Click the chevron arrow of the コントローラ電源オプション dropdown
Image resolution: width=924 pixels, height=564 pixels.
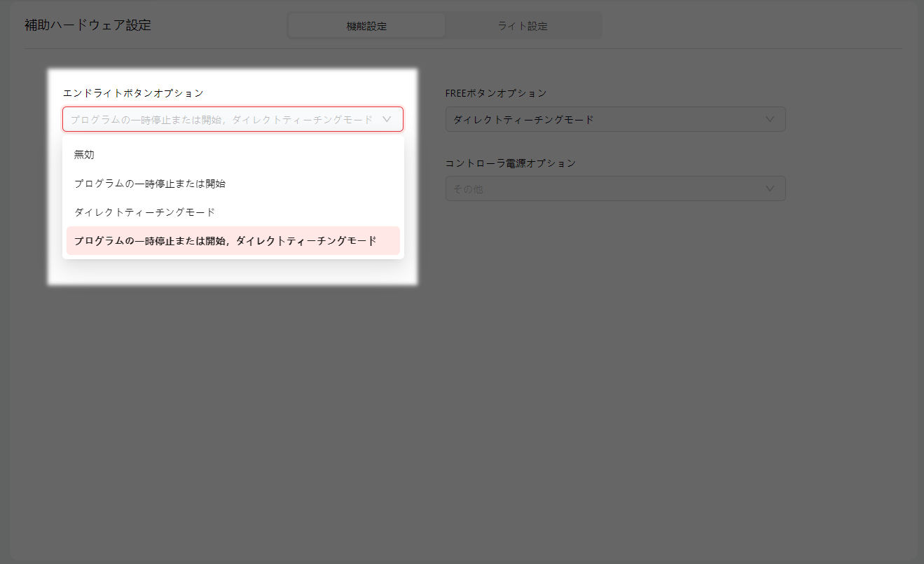(770, 188)
